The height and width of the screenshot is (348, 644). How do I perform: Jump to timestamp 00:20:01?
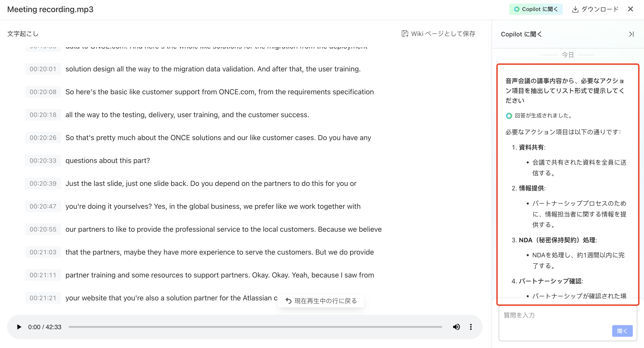click(x=43, y=69)
